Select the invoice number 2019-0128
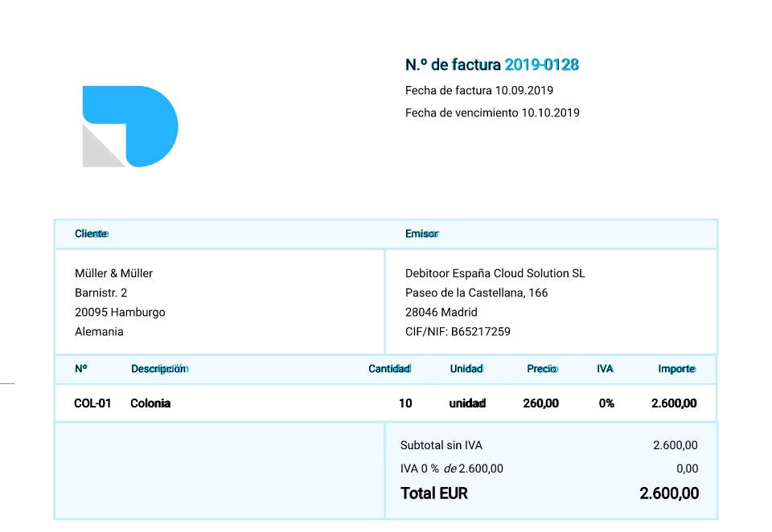772x532 pixels. [x=541, y=64]
